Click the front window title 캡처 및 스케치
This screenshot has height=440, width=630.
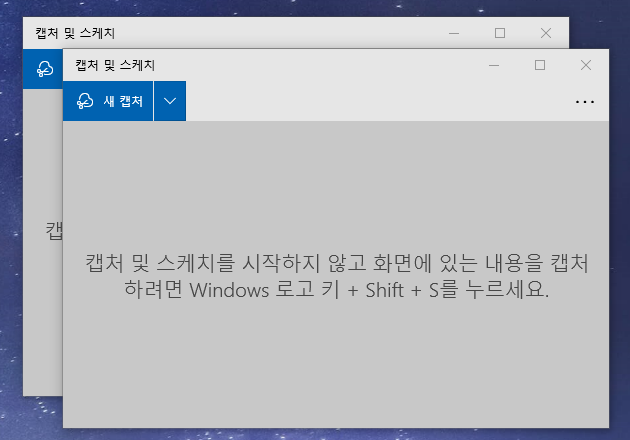coord(115,65)
